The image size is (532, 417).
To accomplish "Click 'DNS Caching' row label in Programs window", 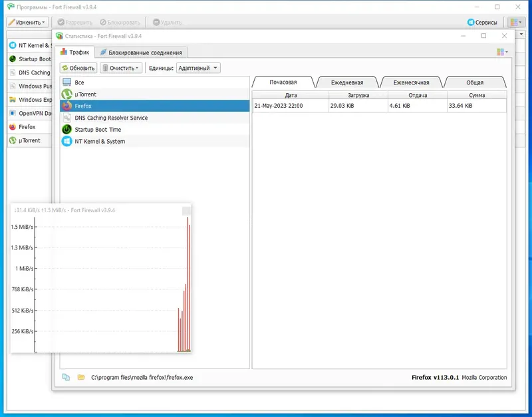I will 35,72.
